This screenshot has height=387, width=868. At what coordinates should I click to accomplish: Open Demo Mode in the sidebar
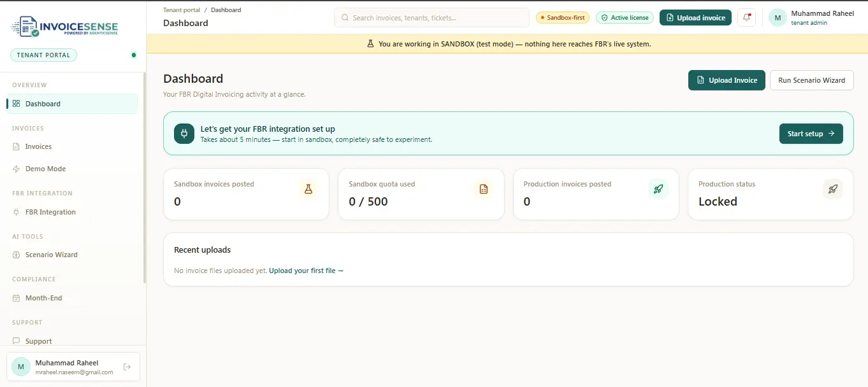pyautogui.click(x=72, y=169)
